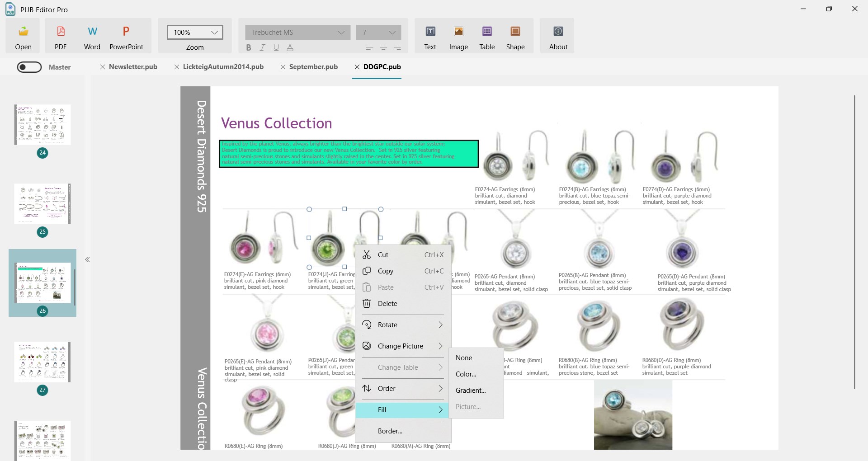Open the Trebuchet MS font dropdown
Image resolution: width=868 pixels, height=461 pixels.
pos(298,32)
